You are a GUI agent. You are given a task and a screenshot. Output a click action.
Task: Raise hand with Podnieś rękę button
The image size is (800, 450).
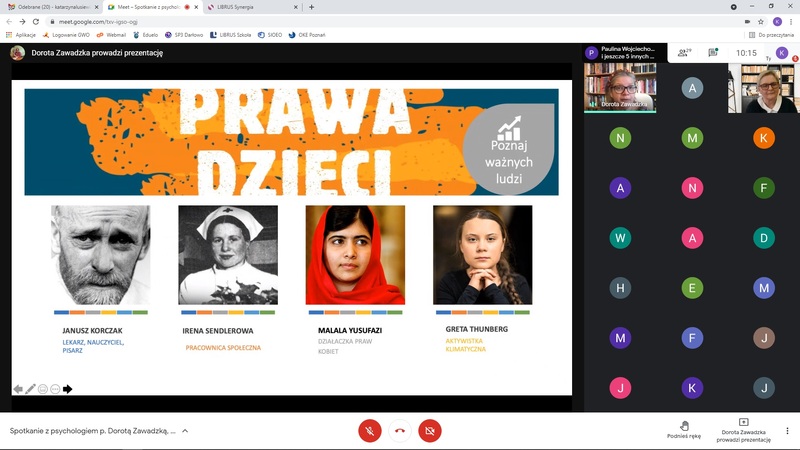[x=684, y=430]
